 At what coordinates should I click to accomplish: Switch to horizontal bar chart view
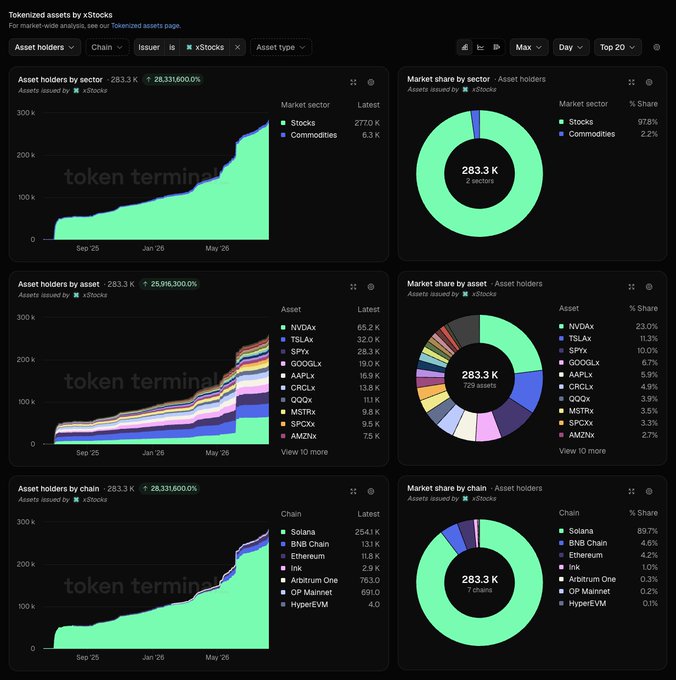[x=496, y=47]
